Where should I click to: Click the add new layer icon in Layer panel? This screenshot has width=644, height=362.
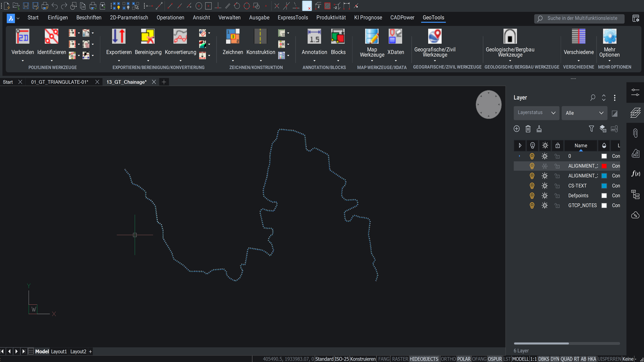click(x=517, y=129)
